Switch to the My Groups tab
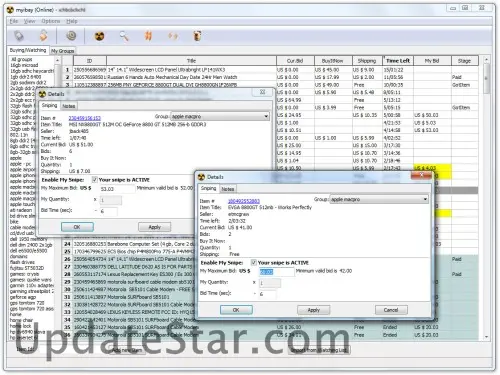Image resolution: width=500 pixels, height=375 pixels. click(x=63, y=51)
